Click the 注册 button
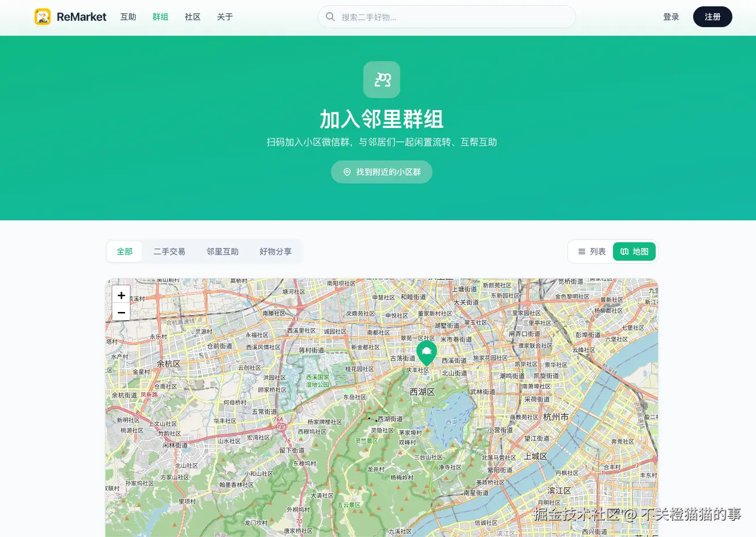The image size is (756, 537). coord(713,17)
